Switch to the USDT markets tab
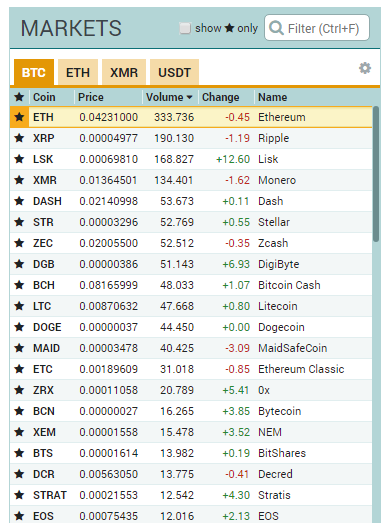Viewport: 388px width, 523px height. [x=174, y=72]
